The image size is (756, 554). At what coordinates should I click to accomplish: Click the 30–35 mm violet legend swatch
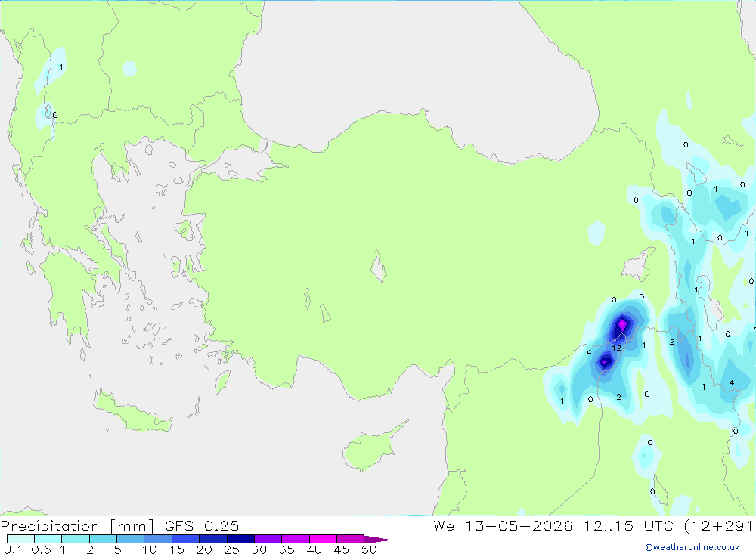268,539
